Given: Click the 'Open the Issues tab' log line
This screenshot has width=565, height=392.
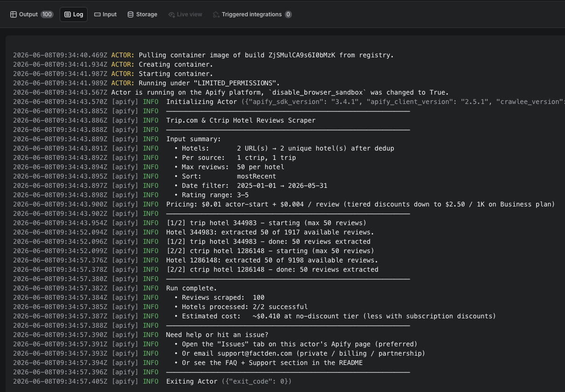Looking at the screenshot, I should tap(215, 344).
